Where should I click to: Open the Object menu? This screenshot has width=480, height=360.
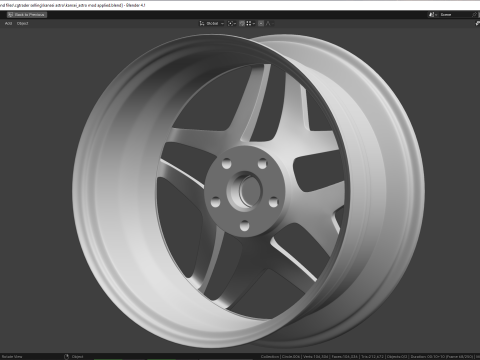tap(23, 23)
